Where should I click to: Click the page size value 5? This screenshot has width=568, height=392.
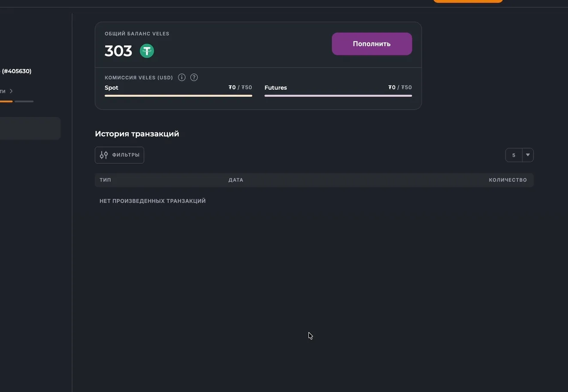pyautogui.click(x=514, y=155)
